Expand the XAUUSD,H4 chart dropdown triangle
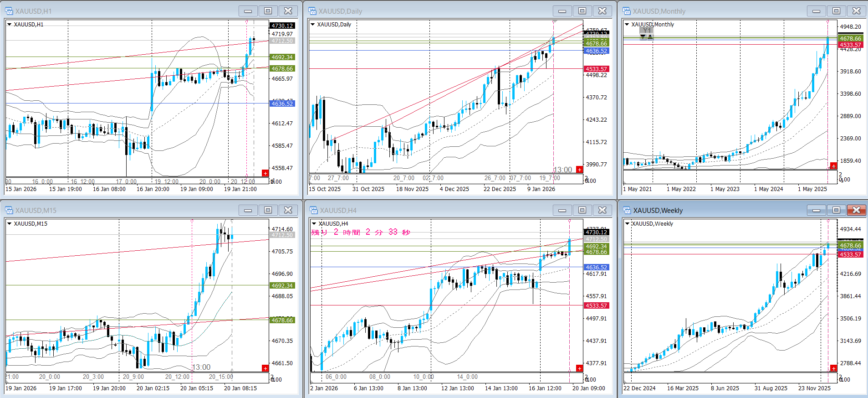Image resolution: width=868 pixels, height=398 pixels. [x=314, y=224]
